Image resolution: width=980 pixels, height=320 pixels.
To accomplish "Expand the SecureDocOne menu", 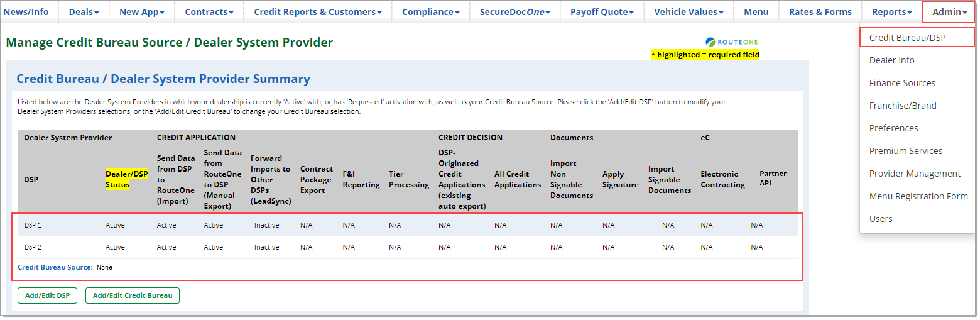I will click(514, 12).
